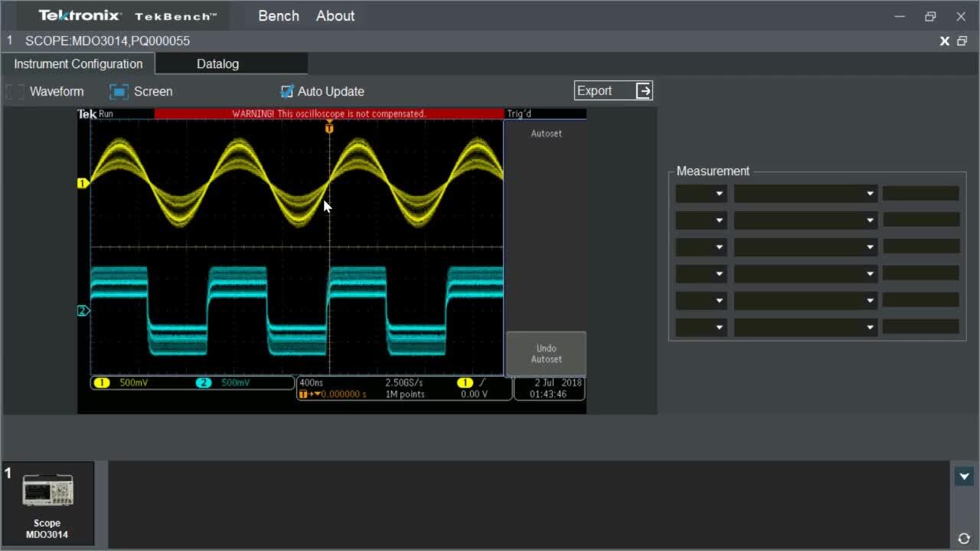Expand the first measurement type dropdown

(x=805, y=194)
